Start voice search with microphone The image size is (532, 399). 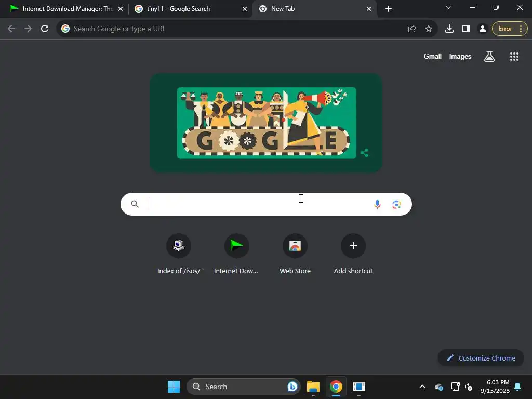(x=377, y=204)
